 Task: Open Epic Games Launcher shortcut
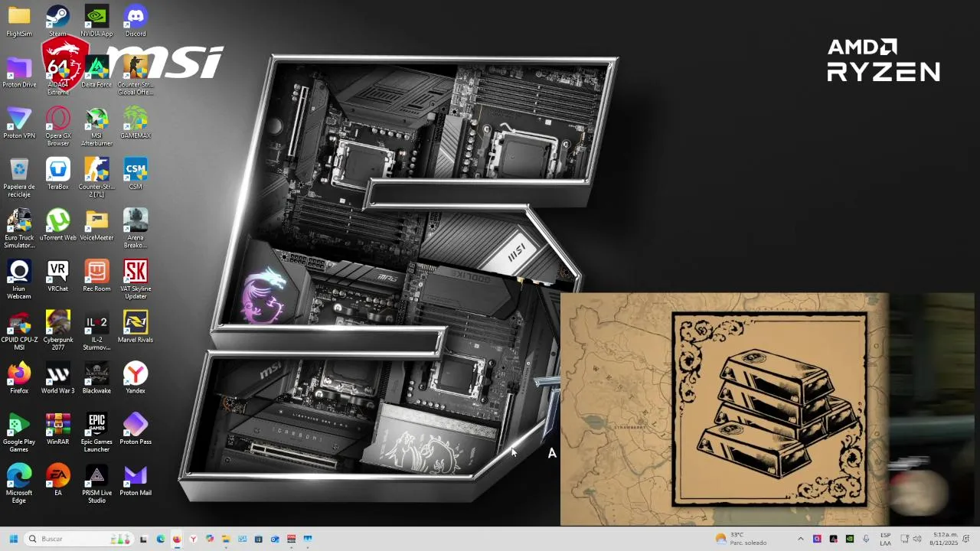96,433
